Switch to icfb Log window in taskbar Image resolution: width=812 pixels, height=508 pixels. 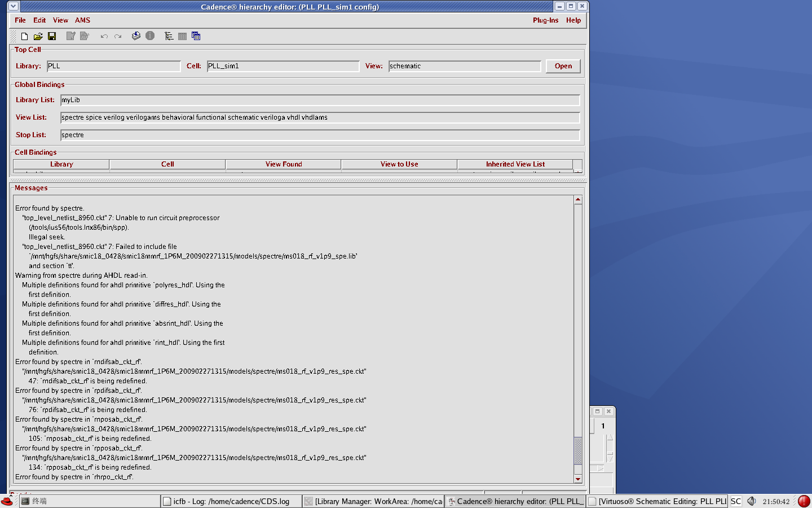coord(231,501)
